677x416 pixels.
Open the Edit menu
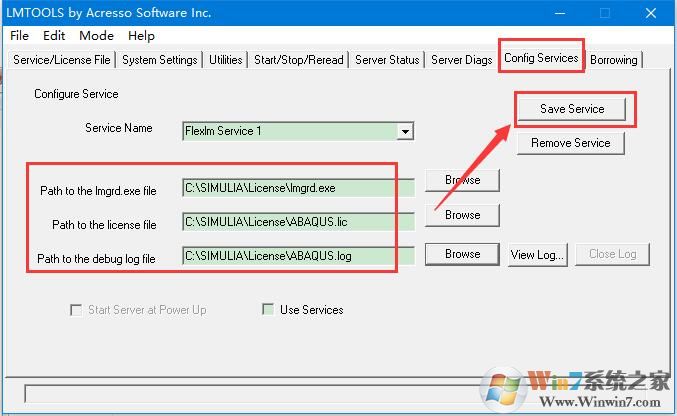54,35
